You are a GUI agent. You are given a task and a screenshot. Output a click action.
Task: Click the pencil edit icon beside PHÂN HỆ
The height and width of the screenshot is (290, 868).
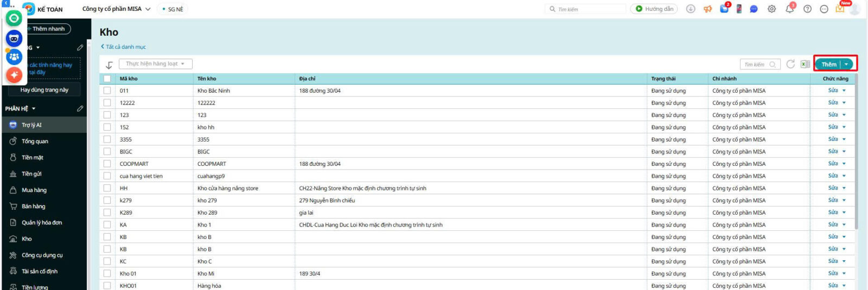[80, 108]
